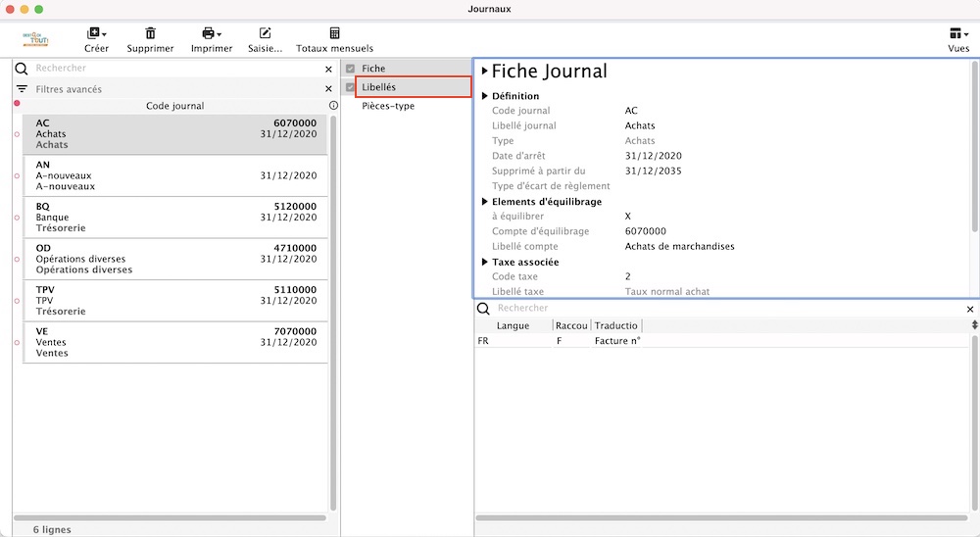Click the translations table horizontal scrollbar
This screenshot has height=537, width=980.
coord(722,517)
